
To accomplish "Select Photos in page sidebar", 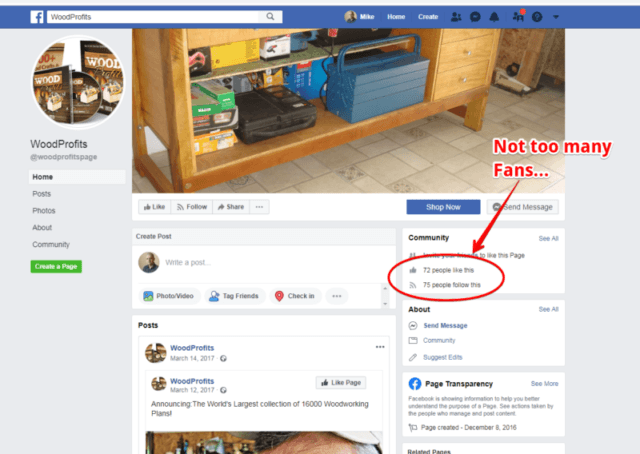I will pos(44,211).
